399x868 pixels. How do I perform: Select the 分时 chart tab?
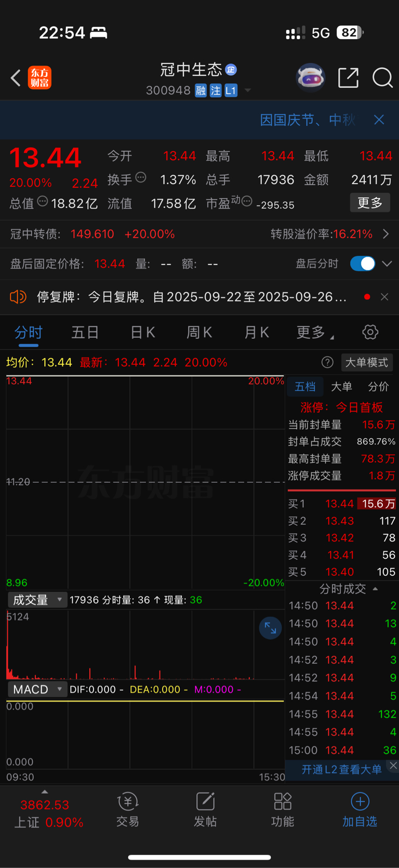[x=29, y=332]
